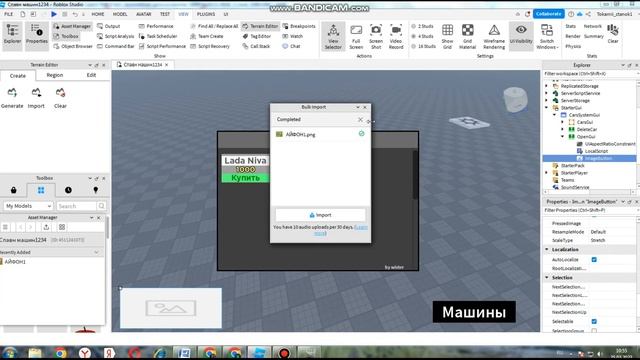Expand the ReplicatedStorage tree node

tap(547, 86)
